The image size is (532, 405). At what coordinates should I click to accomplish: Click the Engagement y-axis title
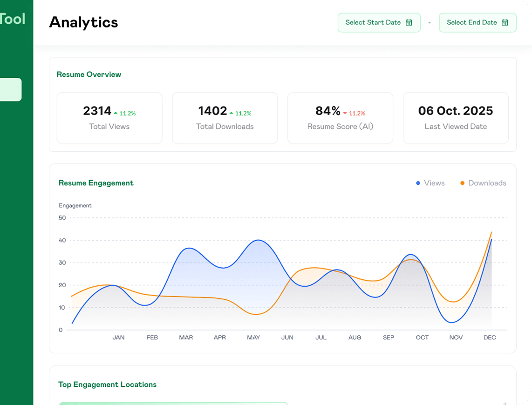(x=75, y=205)
